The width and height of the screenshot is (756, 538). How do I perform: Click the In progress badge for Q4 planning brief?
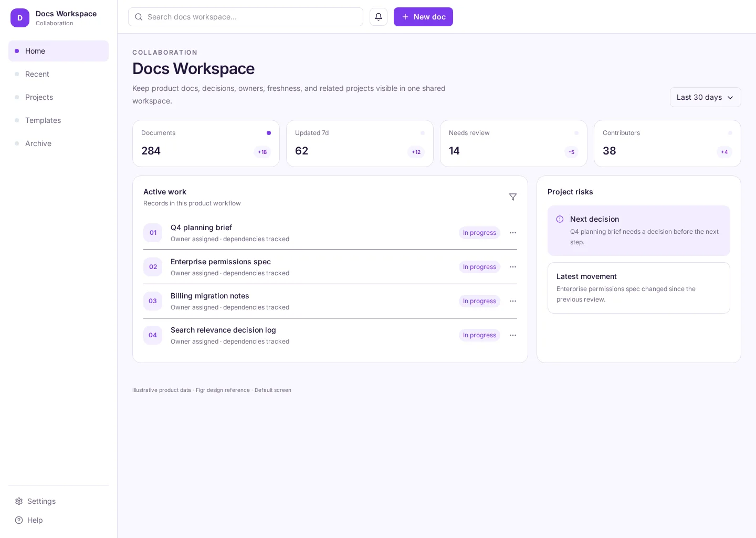tap(479, 233)
